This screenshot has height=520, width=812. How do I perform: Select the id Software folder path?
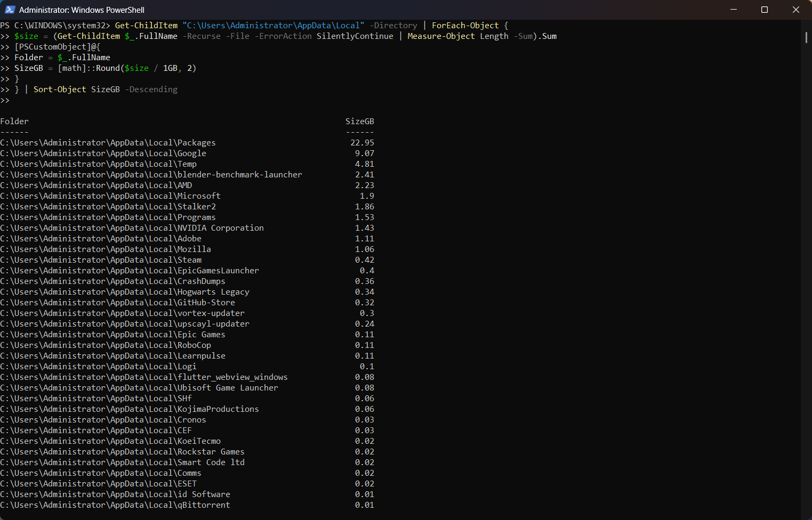point(115,494)
